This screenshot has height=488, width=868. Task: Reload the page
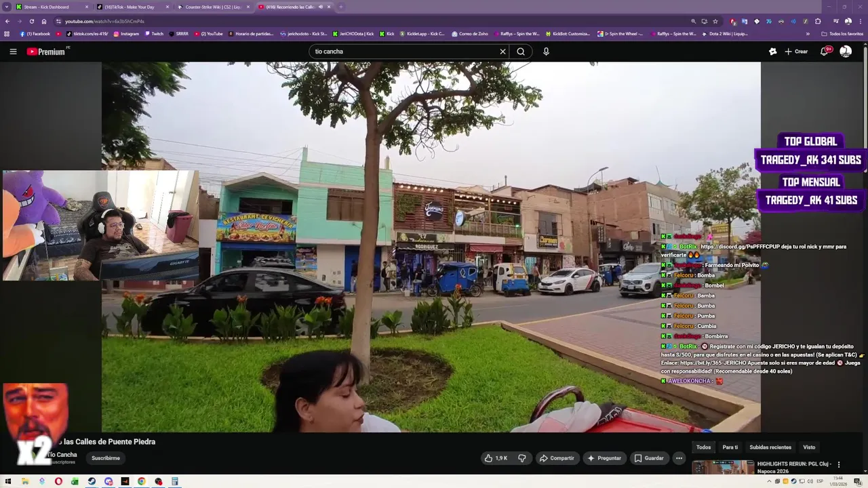click(x=31, y=21)
